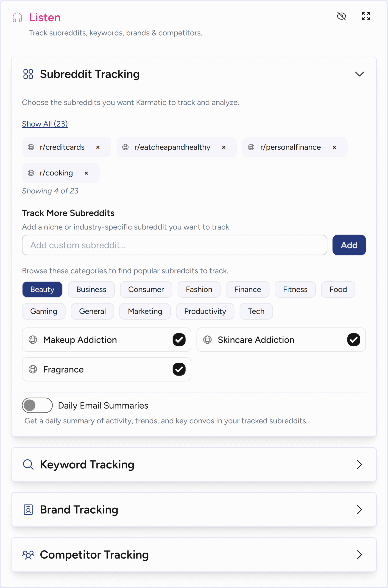Collapse the Subreddit Tracking section
This screenshot has height=588, width=388.
(x=359, y=74)
